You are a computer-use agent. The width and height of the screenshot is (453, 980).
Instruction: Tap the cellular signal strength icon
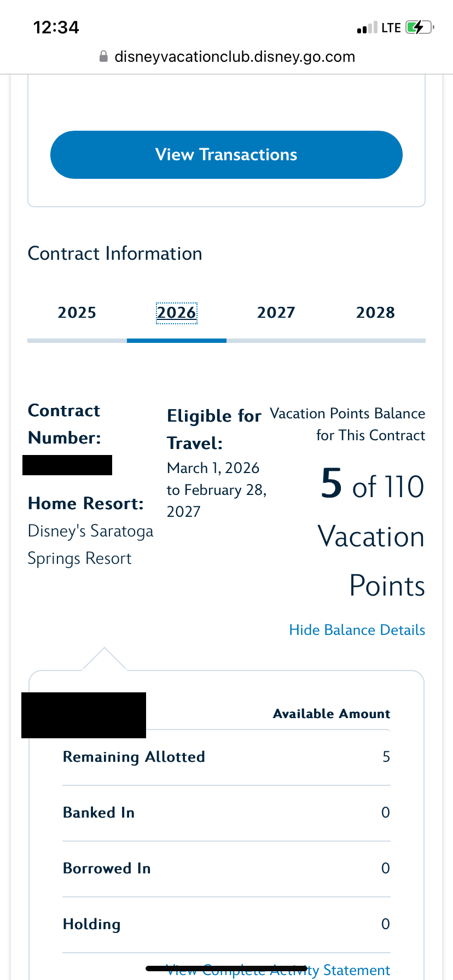click(x=367, y=28)
